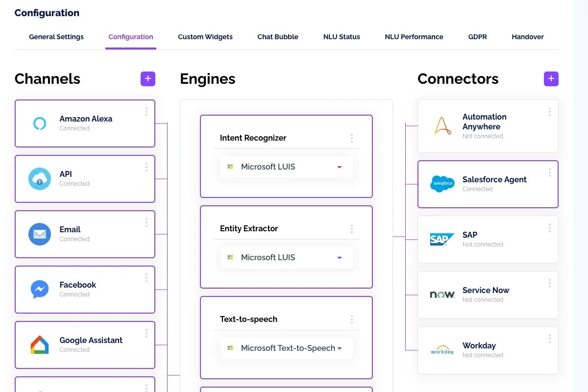Open the Salesforce Agent options menu

[x=549, y=172]
